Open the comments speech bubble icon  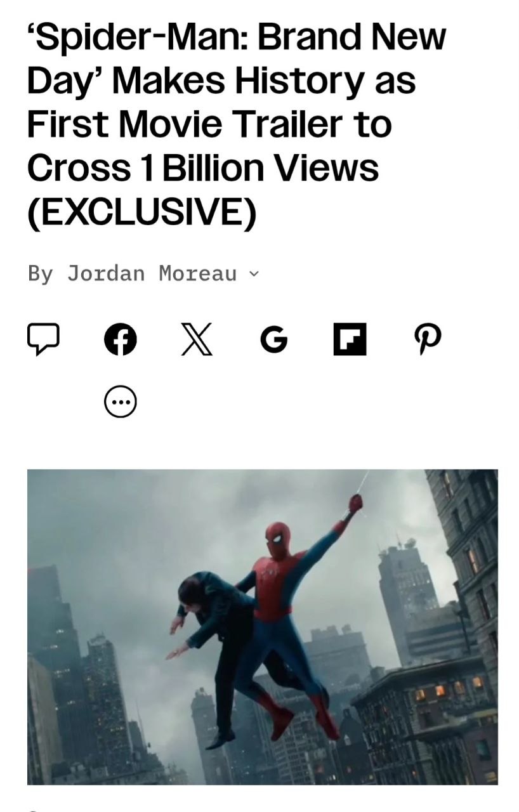point(43,339)
